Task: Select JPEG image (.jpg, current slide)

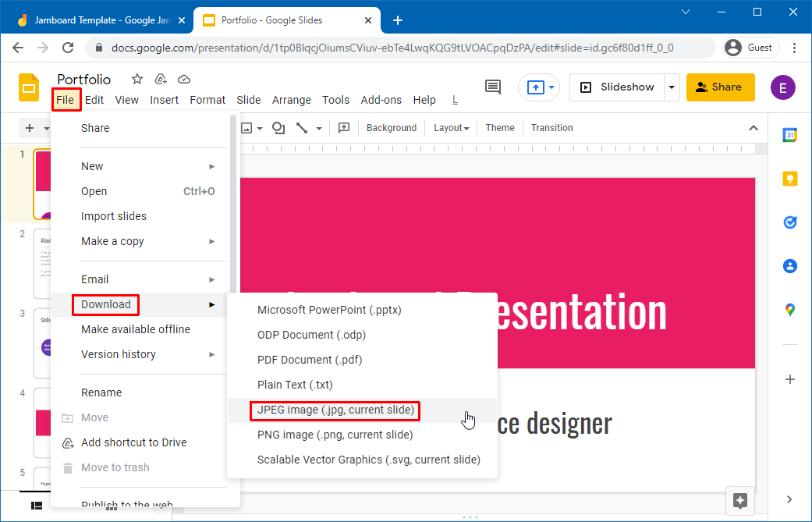Action: [335, 410]
